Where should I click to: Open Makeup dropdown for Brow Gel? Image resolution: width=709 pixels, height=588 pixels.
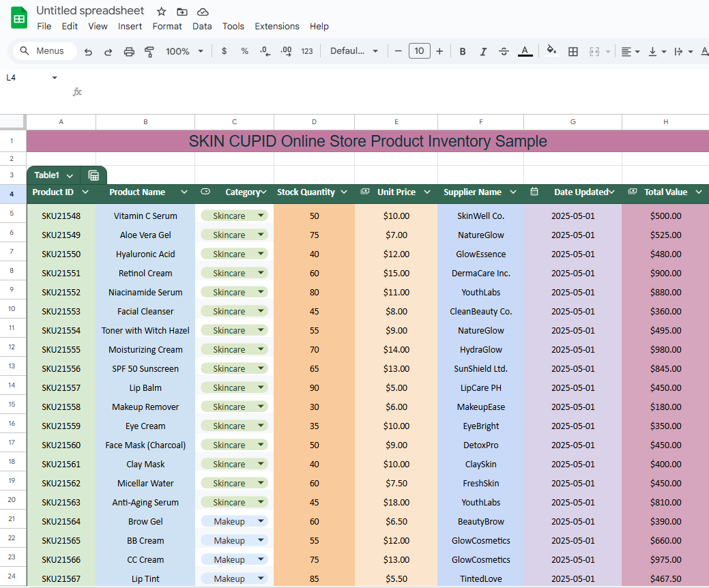[261, 521]
